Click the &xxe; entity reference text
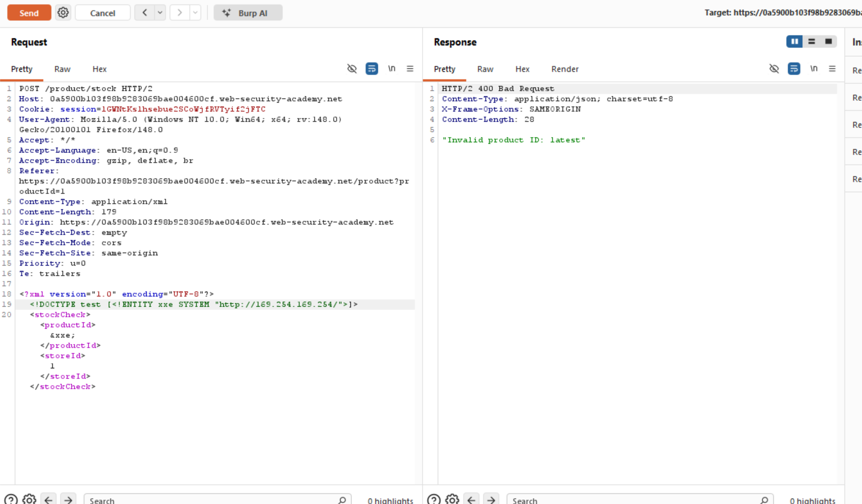This screenshot has height=504, width=862. point(63,335)
